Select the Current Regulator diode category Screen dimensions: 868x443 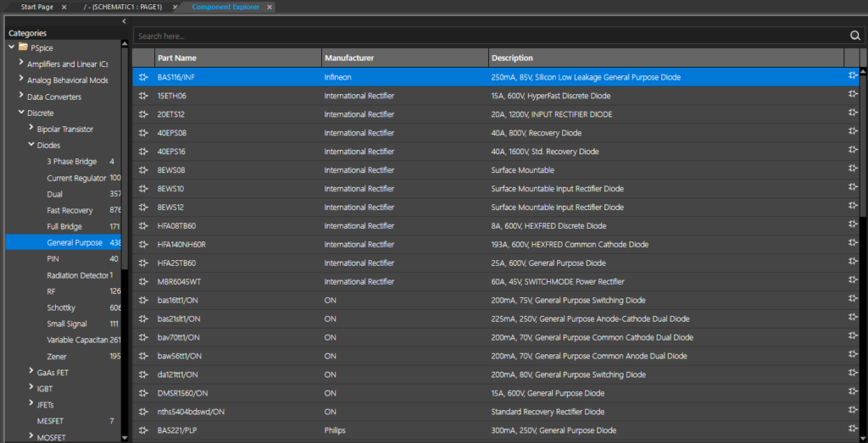76,178
